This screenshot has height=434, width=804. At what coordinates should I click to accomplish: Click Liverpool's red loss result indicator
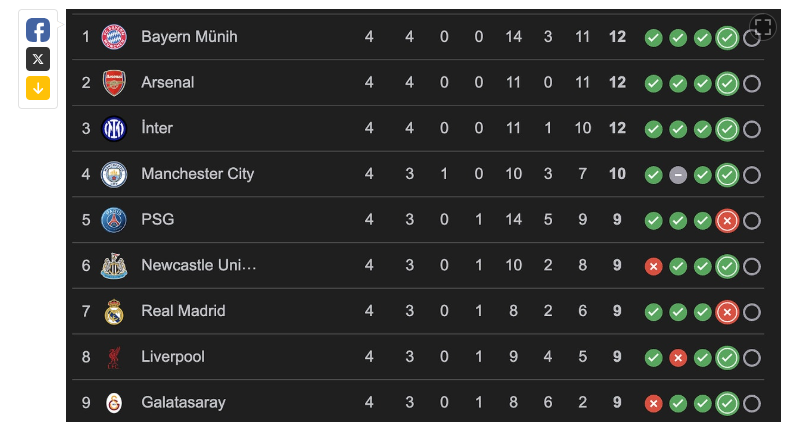tap(678, 358)
